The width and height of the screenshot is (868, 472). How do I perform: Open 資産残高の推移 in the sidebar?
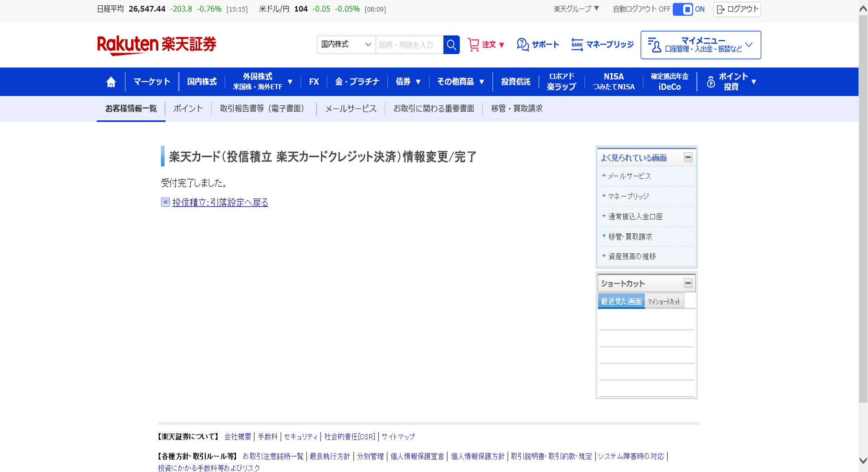(632, 256)
